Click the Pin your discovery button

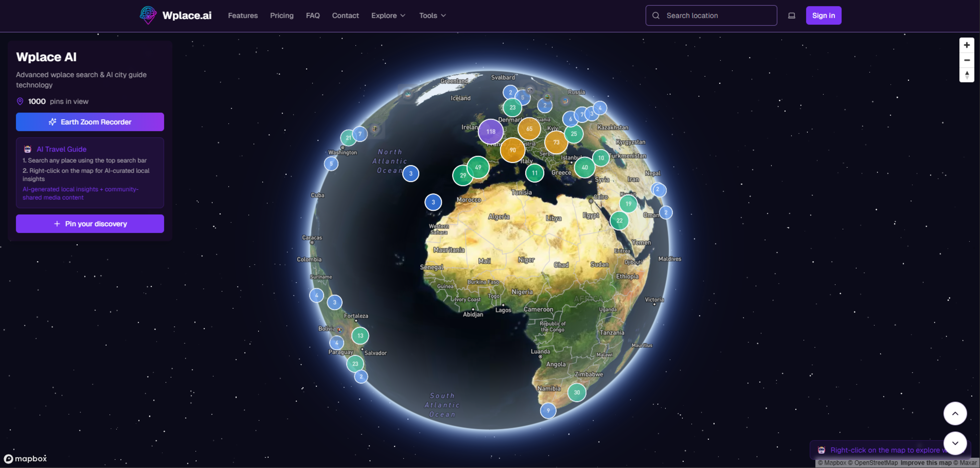(x=90, y=224)
